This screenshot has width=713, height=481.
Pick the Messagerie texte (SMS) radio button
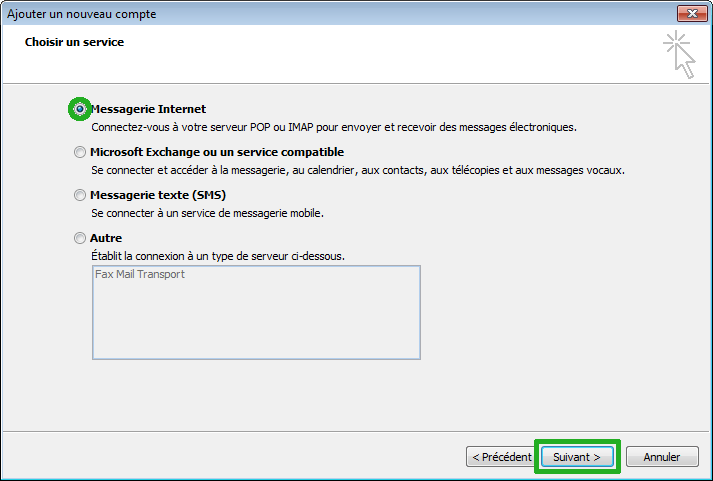(80, 196)
